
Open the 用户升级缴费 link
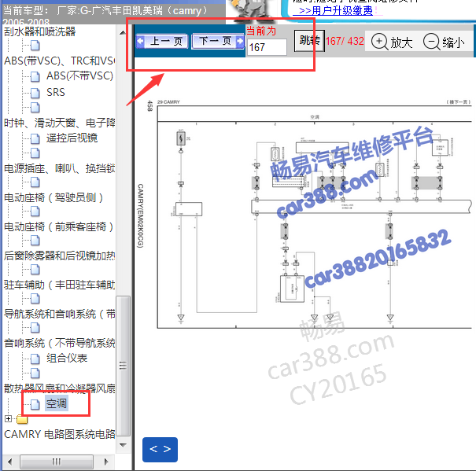[335, 11]
